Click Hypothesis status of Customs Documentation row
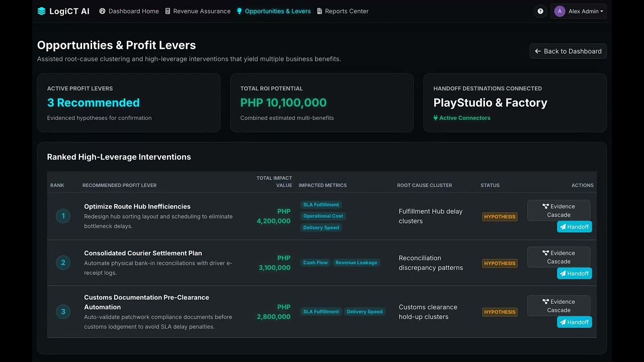Screen dimensions: 644x362 click(x=500, y=312)
